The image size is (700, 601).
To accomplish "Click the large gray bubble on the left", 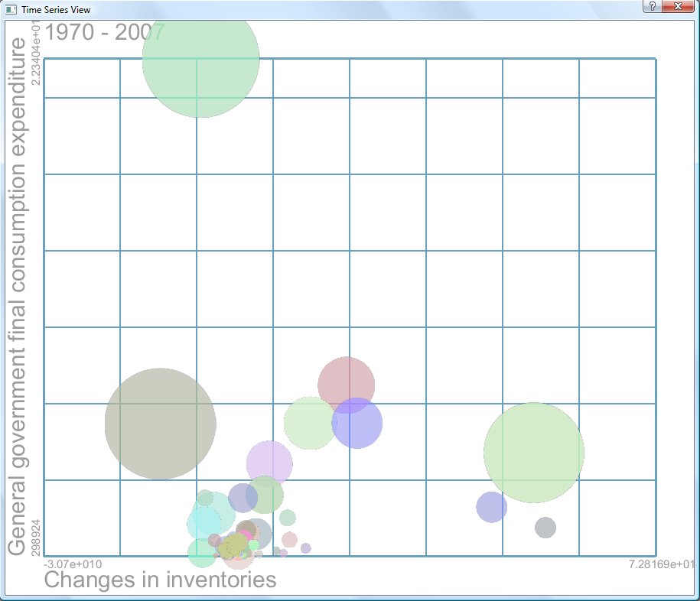I will [160, 424].
